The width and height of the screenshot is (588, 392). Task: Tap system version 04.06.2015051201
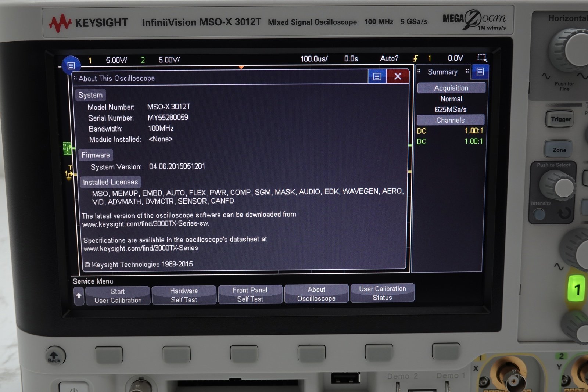177,166
